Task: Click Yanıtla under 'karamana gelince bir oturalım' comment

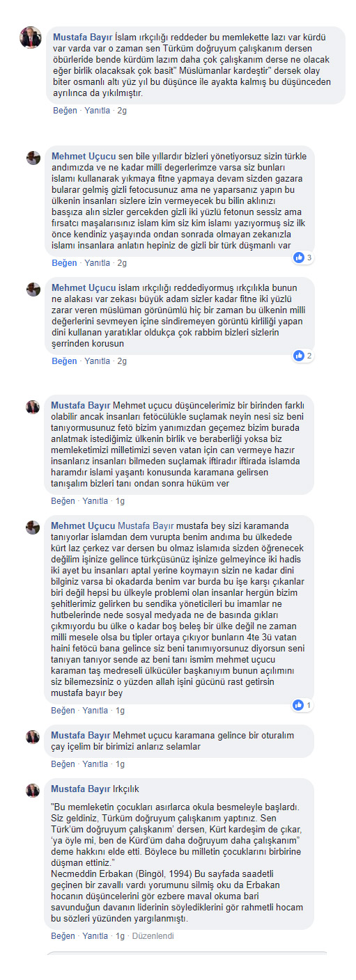Action: (95, 764)
